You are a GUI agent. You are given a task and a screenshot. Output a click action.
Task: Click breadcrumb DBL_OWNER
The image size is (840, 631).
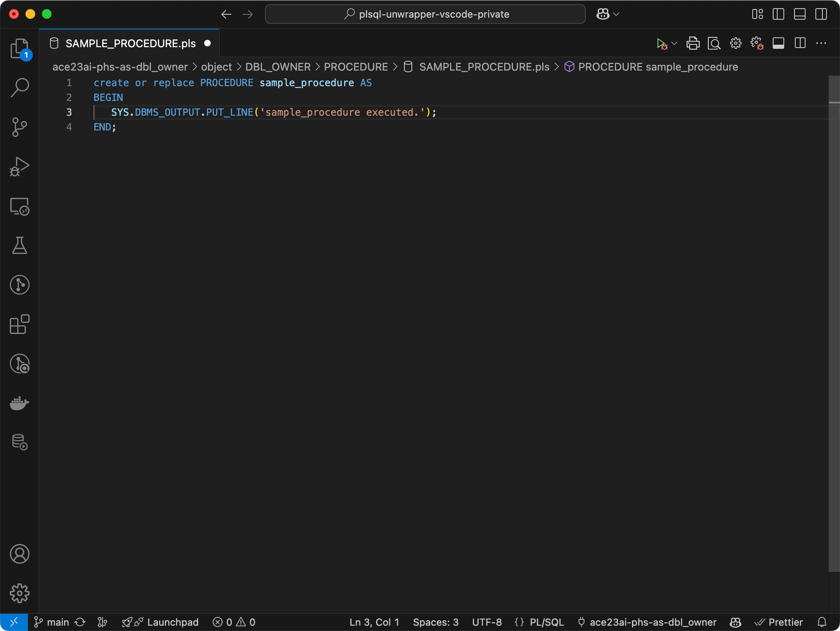click(278, 67)
